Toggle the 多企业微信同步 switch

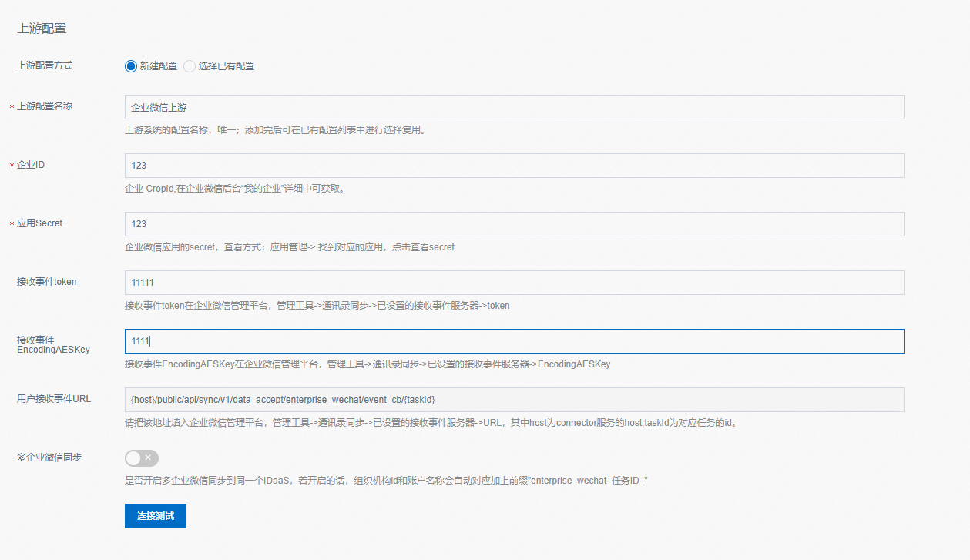tap(142, 458)
